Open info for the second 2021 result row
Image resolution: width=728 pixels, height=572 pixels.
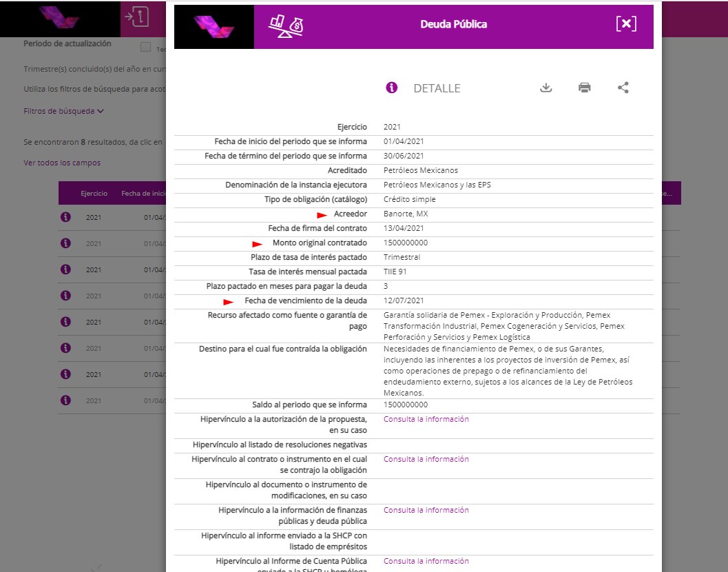65,243
